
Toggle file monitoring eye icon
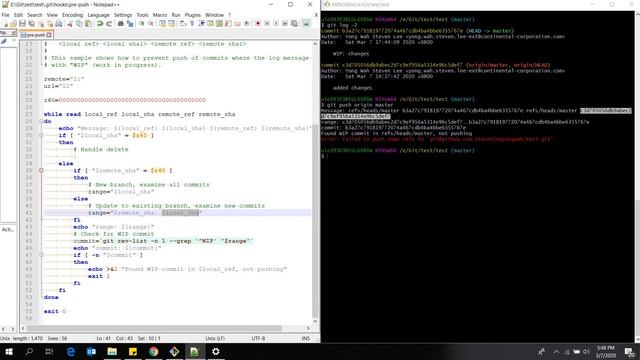pos(247,24)
